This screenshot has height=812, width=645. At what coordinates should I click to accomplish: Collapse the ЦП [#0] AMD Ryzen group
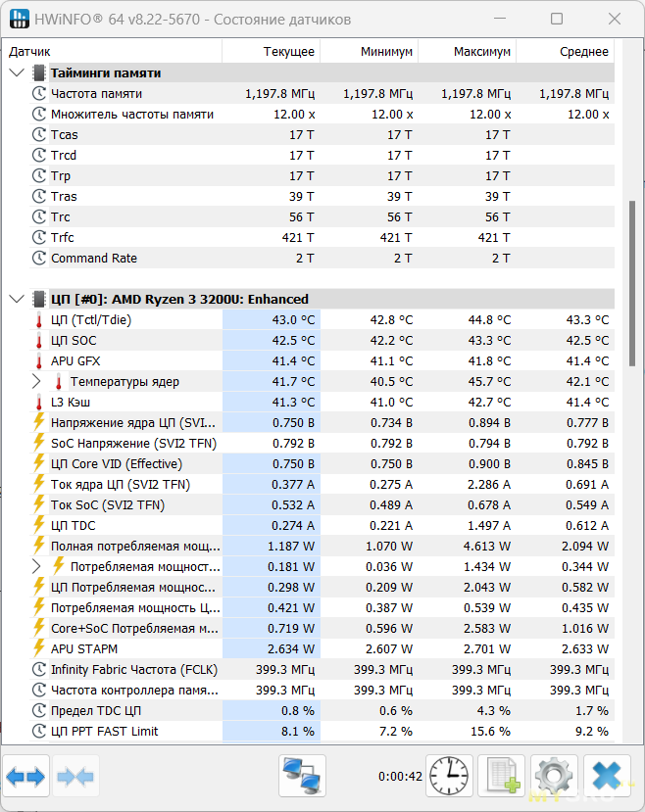(x=17, y=299)
